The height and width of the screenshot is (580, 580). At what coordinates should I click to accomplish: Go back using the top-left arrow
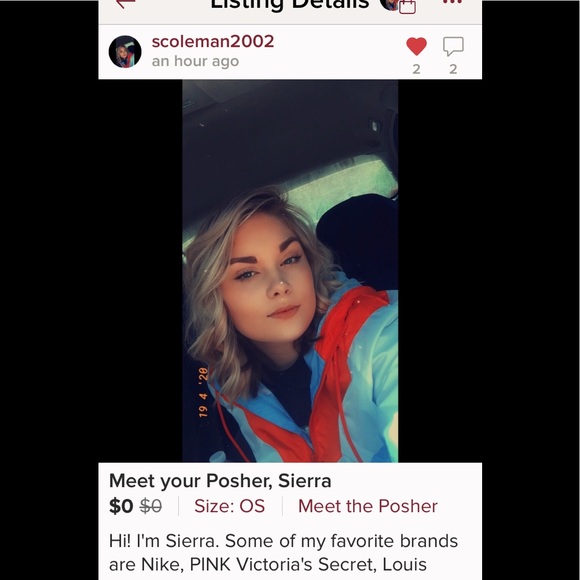coord(126,3)
